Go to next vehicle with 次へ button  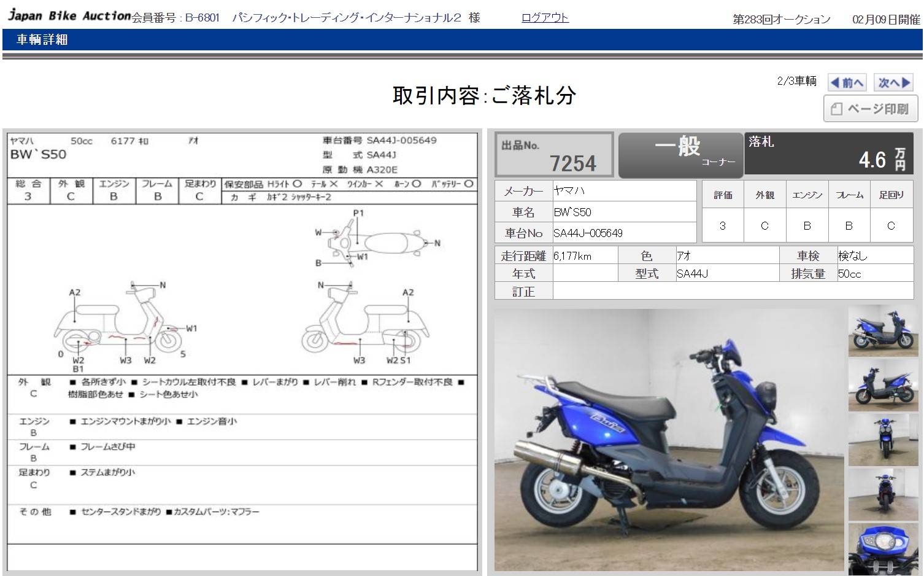[x=895, y=82]
